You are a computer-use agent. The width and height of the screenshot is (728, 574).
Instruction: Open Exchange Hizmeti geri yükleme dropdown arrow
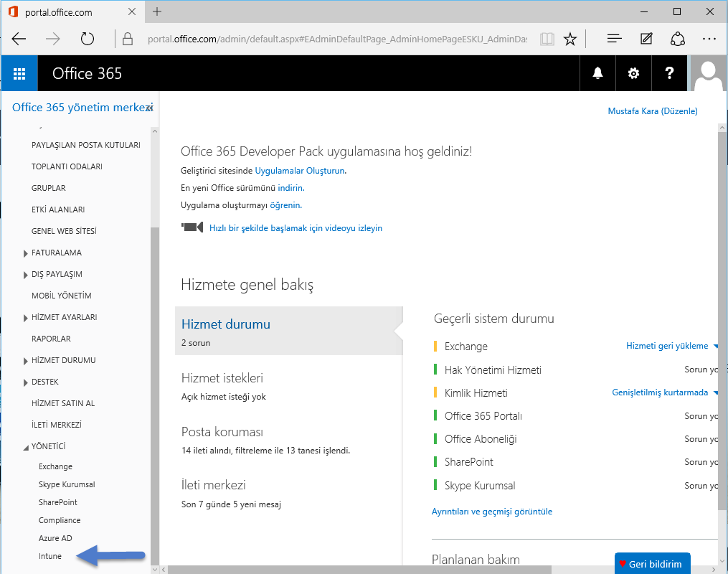716,346
